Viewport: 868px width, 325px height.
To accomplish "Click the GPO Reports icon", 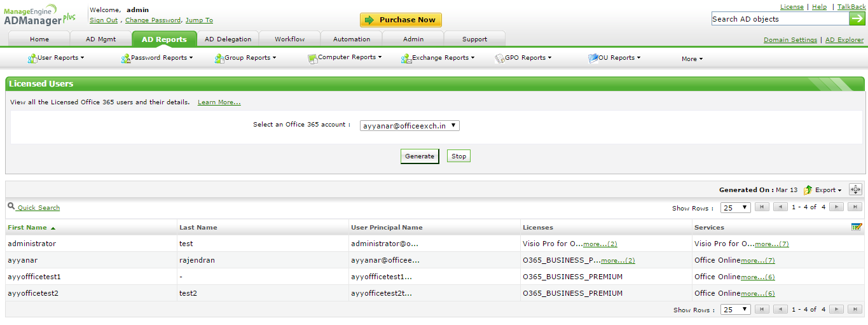I will coord(500,59).
